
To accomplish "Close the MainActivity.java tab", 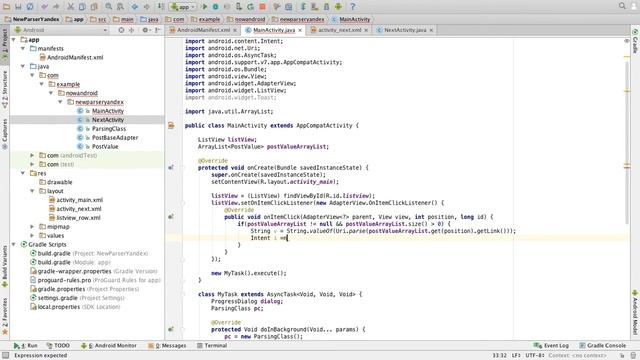I will (300, 31).
